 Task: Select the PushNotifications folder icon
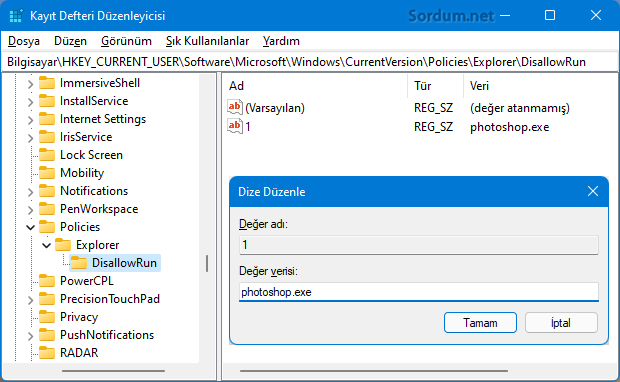[47, 335]
